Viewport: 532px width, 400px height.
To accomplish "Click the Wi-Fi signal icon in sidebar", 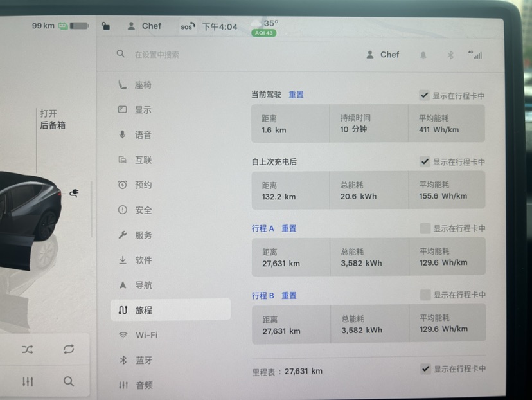I will [123, 335].
